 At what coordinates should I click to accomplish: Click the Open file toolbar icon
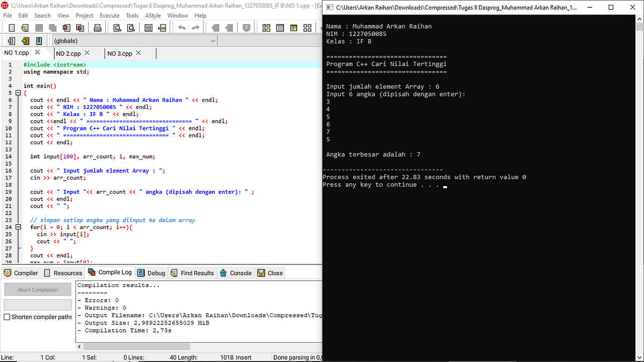point(25,27)
